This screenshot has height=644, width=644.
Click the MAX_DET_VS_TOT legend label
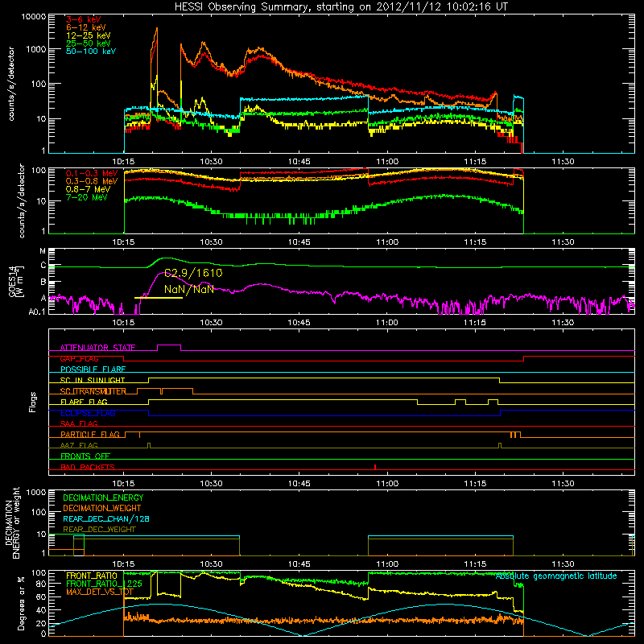click(100, 592)
